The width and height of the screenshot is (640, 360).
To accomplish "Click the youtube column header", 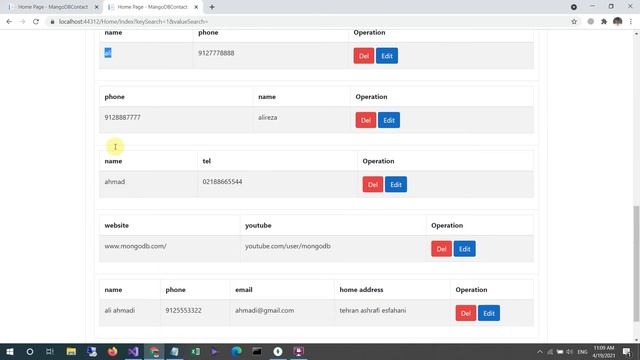I will [x=258, y=225].
